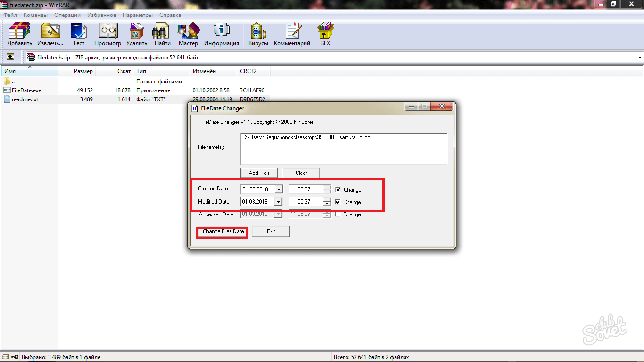The image size is (644, 362).
Task: Open the Просмотр (View) toolbar icon
Action: tap(107, 34)
